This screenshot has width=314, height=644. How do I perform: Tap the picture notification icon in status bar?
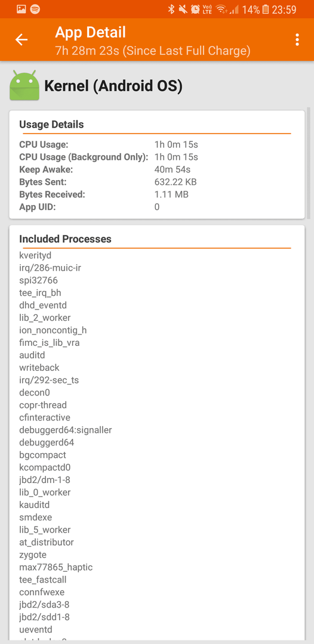tap(21, 9)
